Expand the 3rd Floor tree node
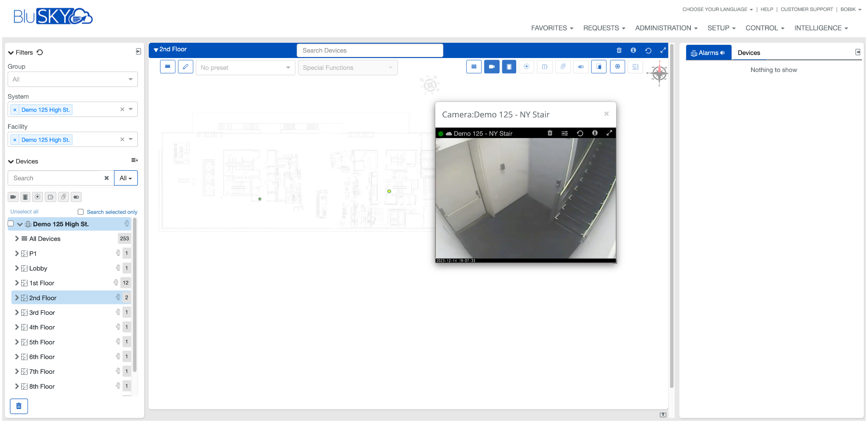The image size is (868, 423). [17, 312]
